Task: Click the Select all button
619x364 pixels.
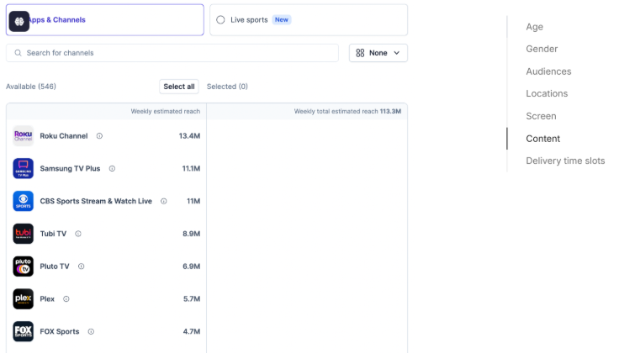Action: tap(179, 87)
